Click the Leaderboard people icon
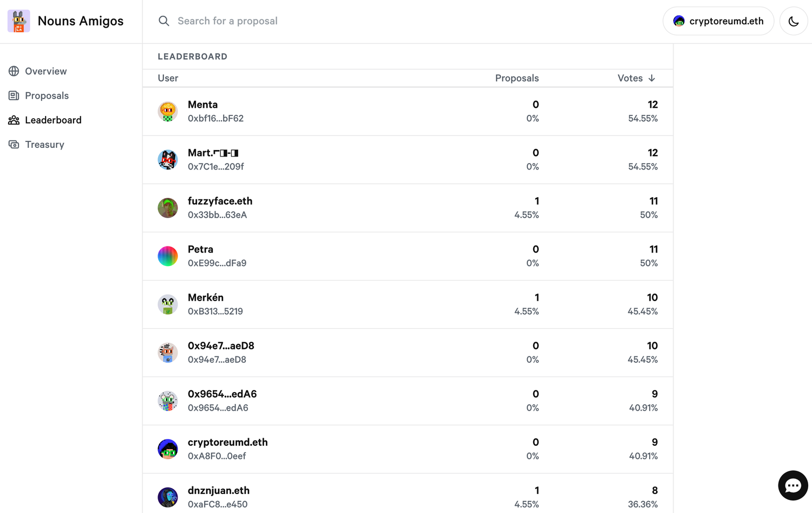Image resolution: width=812 pixels, height=513 pixels. click(14, 120)
